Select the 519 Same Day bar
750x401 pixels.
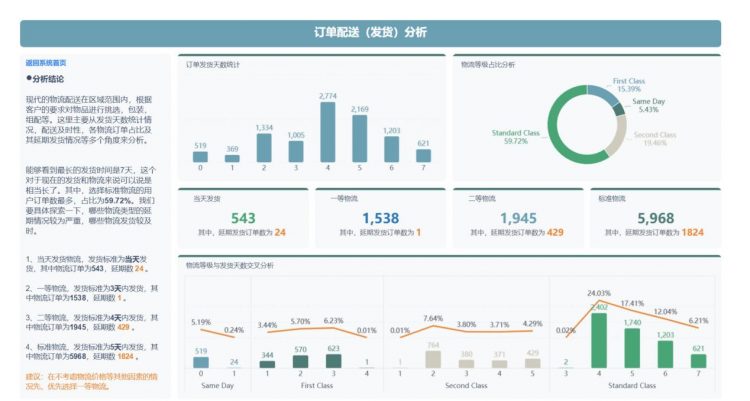tap(201, 362)
